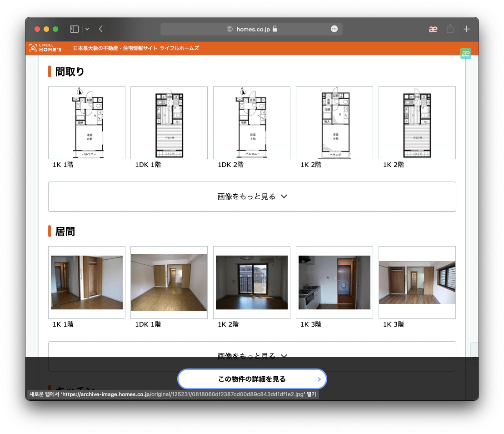Close window with the red button
The width and height of the screenshot is (504, 434).
37,29
